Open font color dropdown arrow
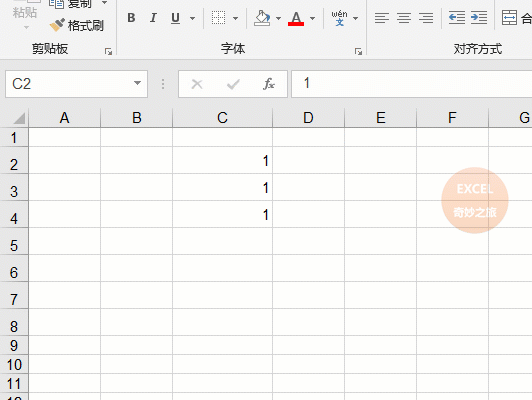The image size is (532, 400). [312, 18]
